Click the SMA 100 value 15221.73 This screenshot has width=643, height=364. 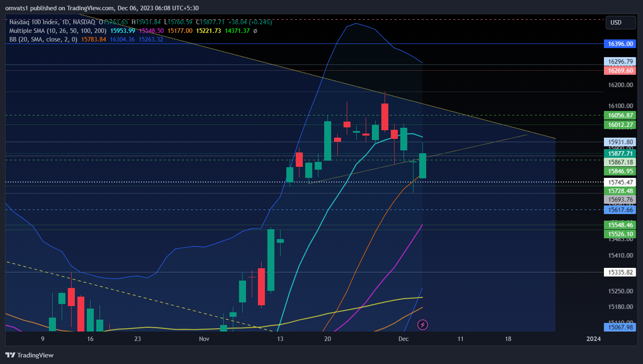209,31
